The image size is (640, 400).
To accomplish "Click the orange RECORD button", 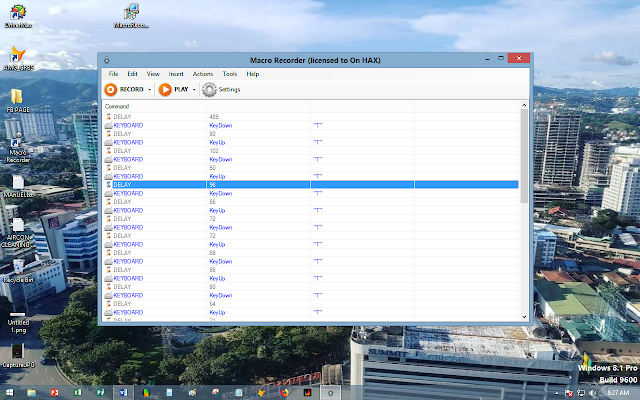I will point(124,89).
